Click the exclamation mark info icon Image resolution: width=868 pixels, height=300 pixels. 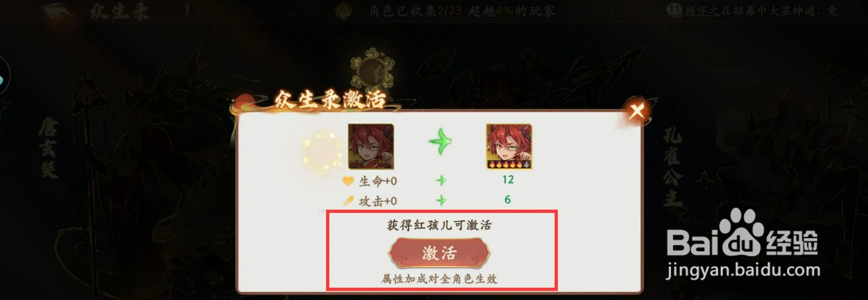[188, 10]
